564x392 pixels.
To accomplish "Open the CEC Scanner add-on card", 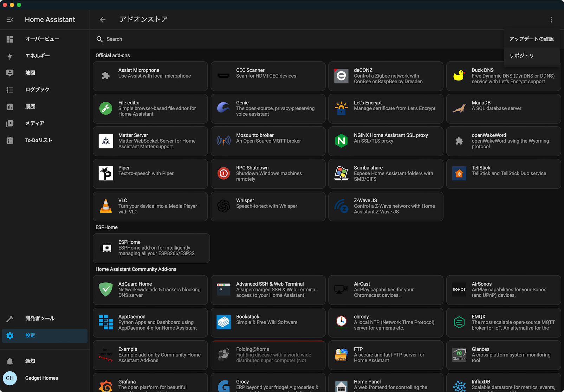I will coord(268,76).
